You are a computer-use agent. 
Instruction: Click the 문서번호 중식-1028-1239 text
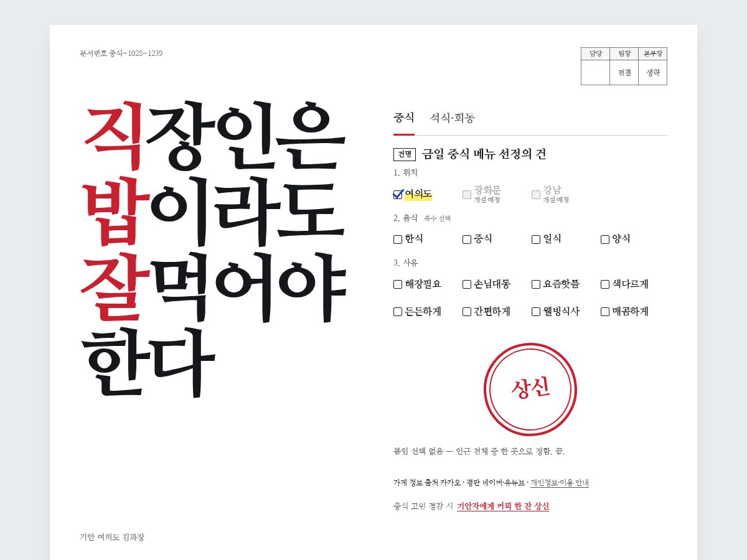pyautogui.click(x=121, y=54)
